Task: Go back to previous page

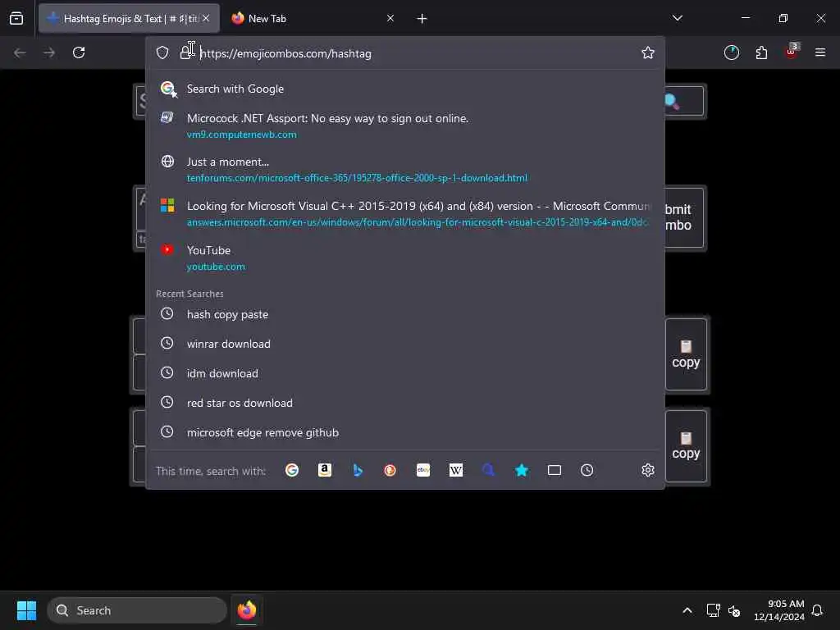Action: pos(20,52)
